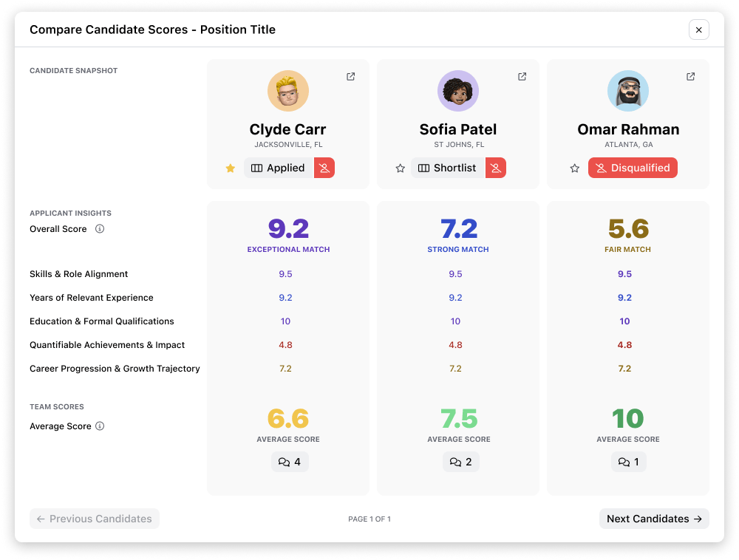Viewport: 739px width, 560px height.
Task: Click Clyde Carr's avatar picture
Action: 288,91
